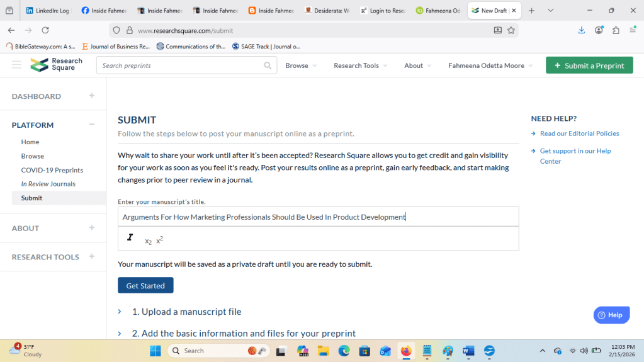
Task: Open File Explorer from the taskbar
Action: coord(323,351)
